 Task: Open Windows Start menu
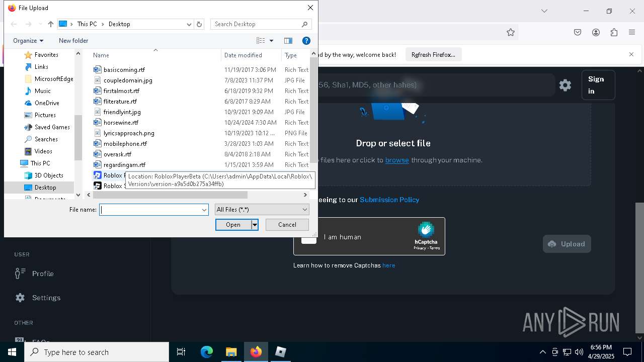pyautogui.click(x=12, y=352)
